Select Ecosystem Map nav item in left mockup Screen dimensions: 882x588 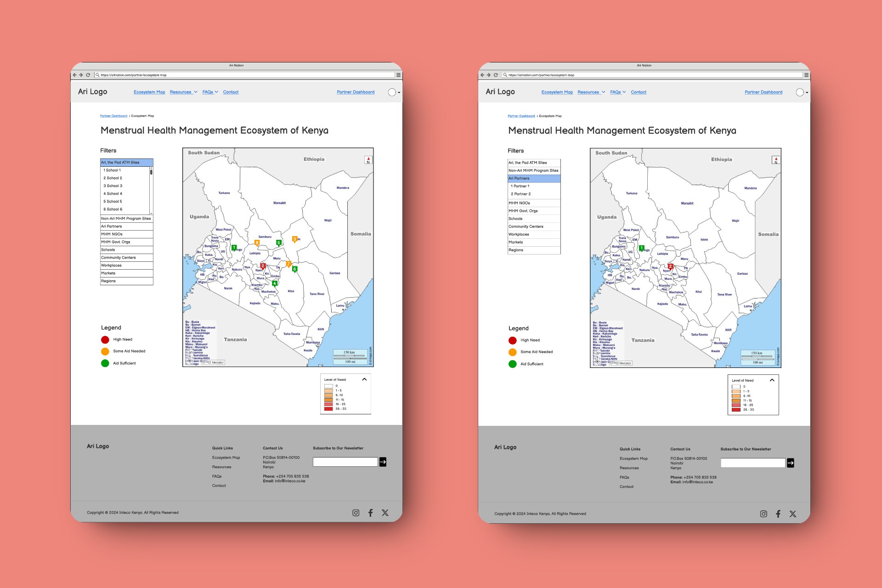[x=149, y=92]
